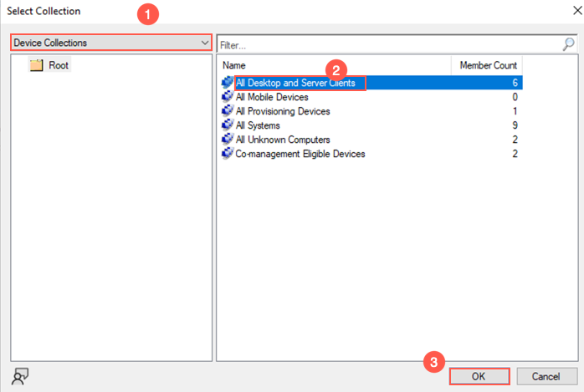Sort by the Member Count column header
The image size is (584, 392).
pos(488,65)
